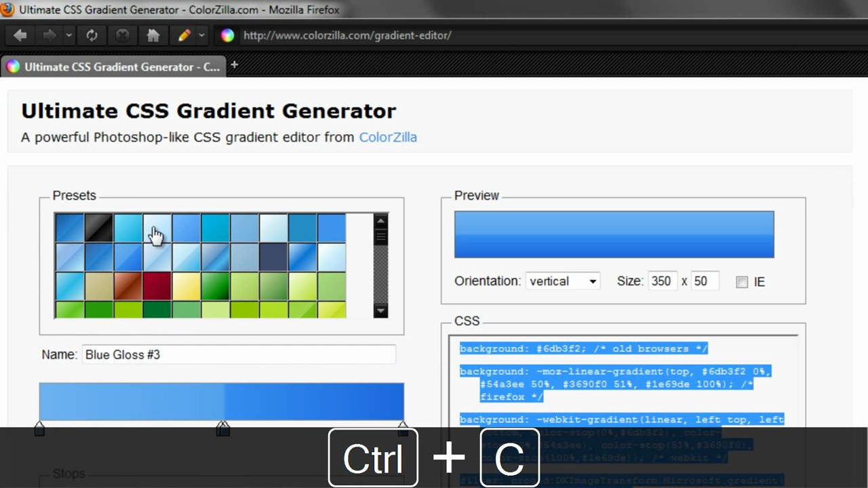Click the browser Forward arrow button

click(50, 35)
